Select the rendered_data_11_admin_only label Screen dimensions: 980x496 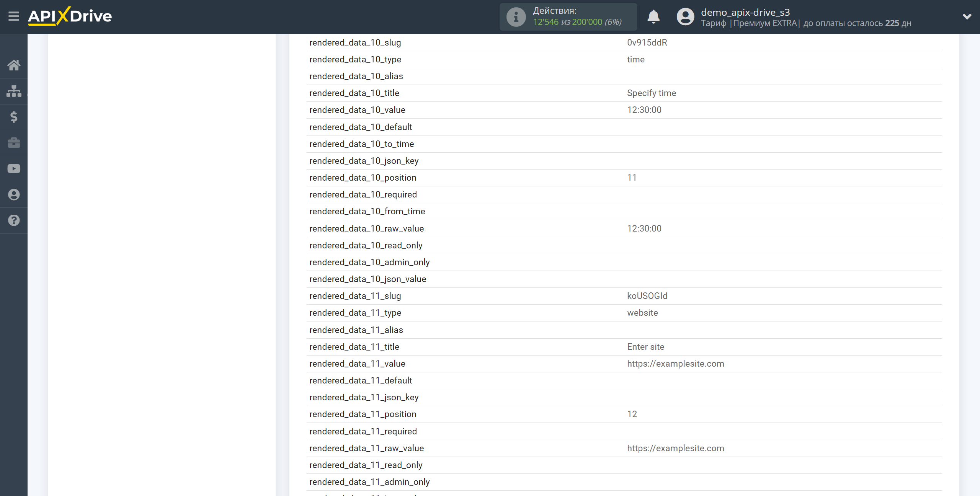click(369, 482)
